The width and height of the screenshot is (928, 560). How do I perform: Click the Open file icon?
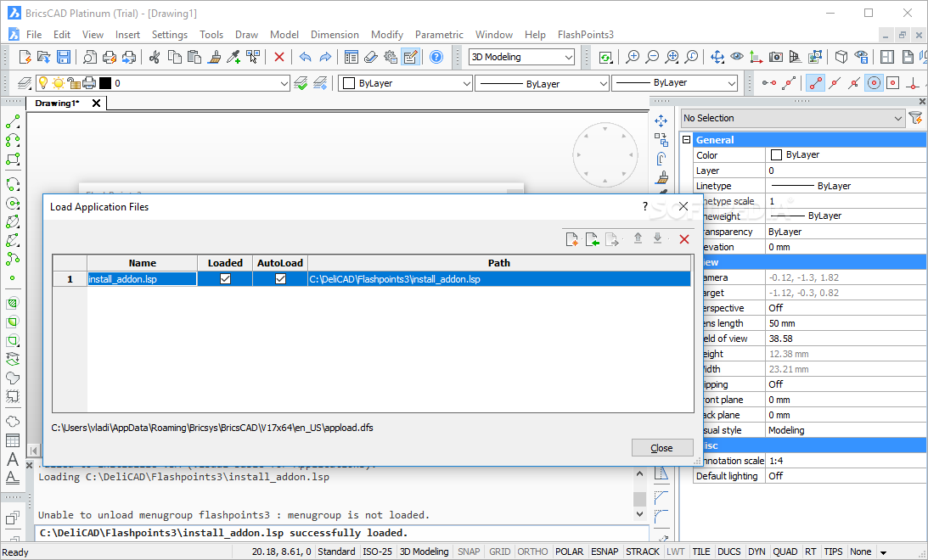44,57
